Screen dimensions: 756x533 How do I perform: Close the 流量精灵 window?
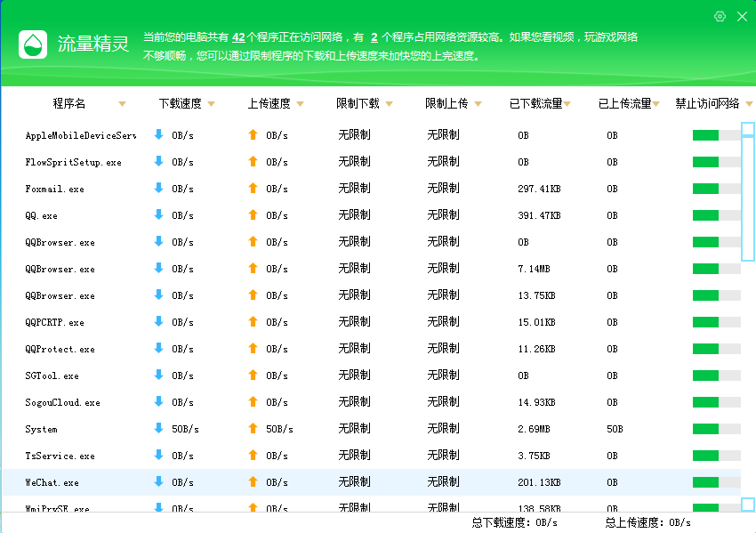[742, 16]
